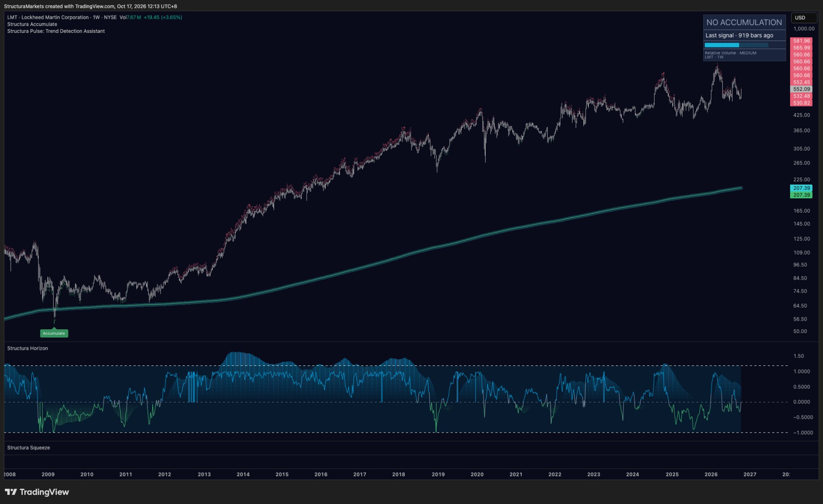The width and height of the screenshot is (823, 504).
Task: Click 2009 on the time axis
Action: pyautogui.click(x=48, y=474)
